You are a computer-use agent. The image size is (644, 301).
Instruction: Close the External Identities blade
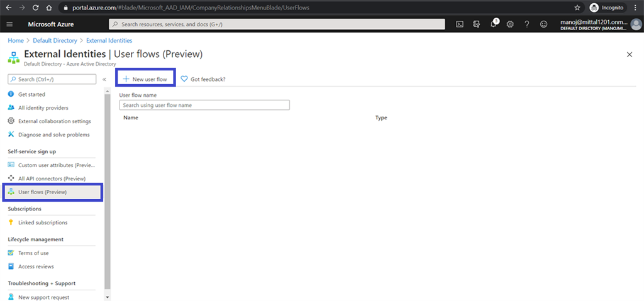[629, 55]
